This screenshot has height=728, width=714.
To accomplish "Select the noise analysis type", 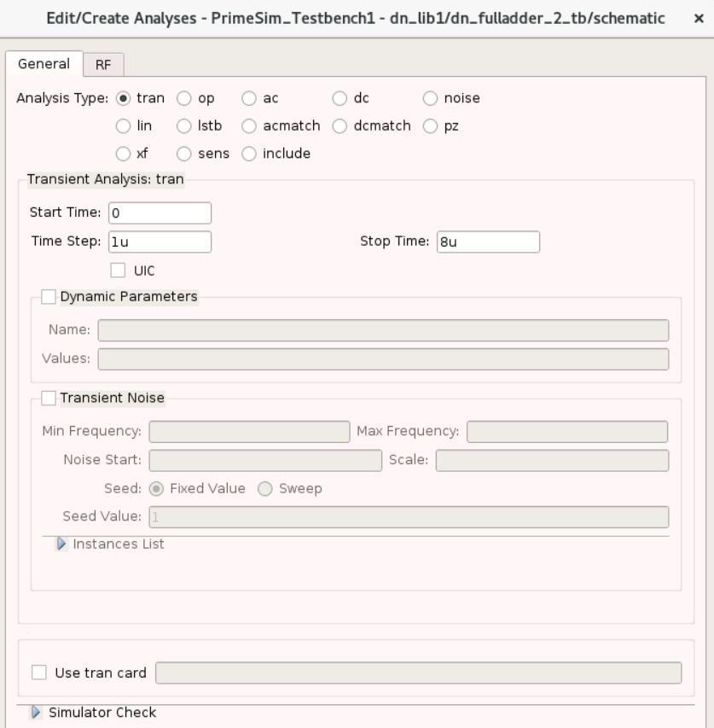I will 429,96.
